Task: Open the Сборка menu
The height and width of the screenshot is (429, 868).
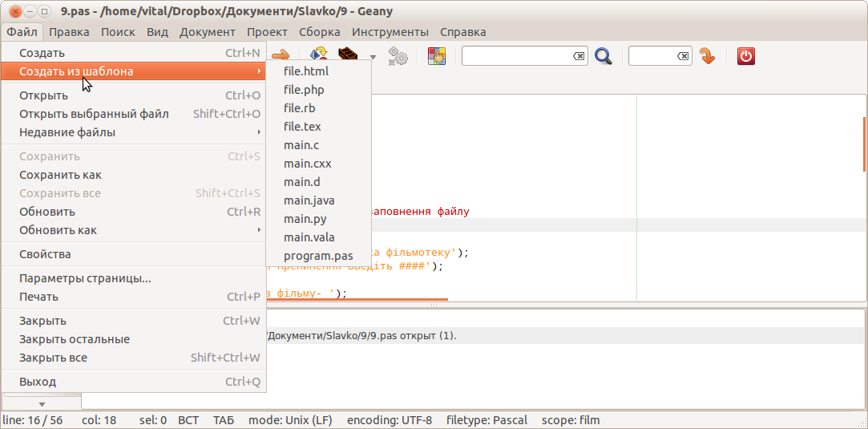Action: tap(320, 32)
